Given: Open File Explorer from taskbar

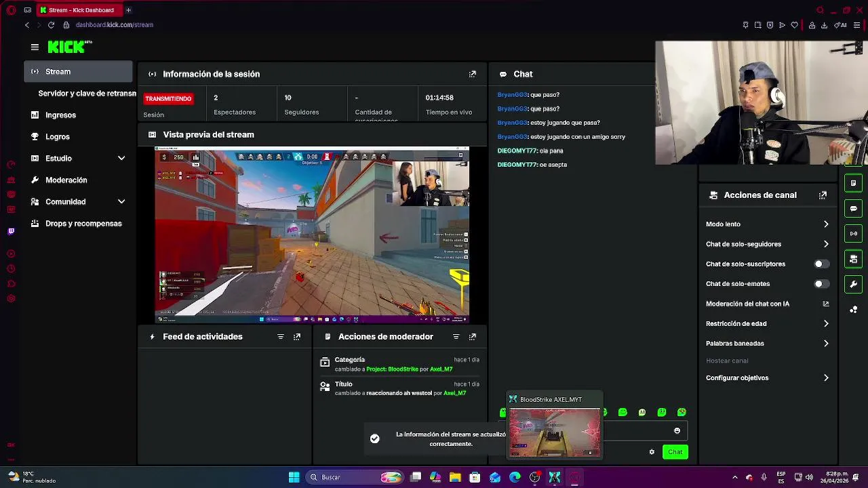Looking at the screenshot, I should 455,478.
